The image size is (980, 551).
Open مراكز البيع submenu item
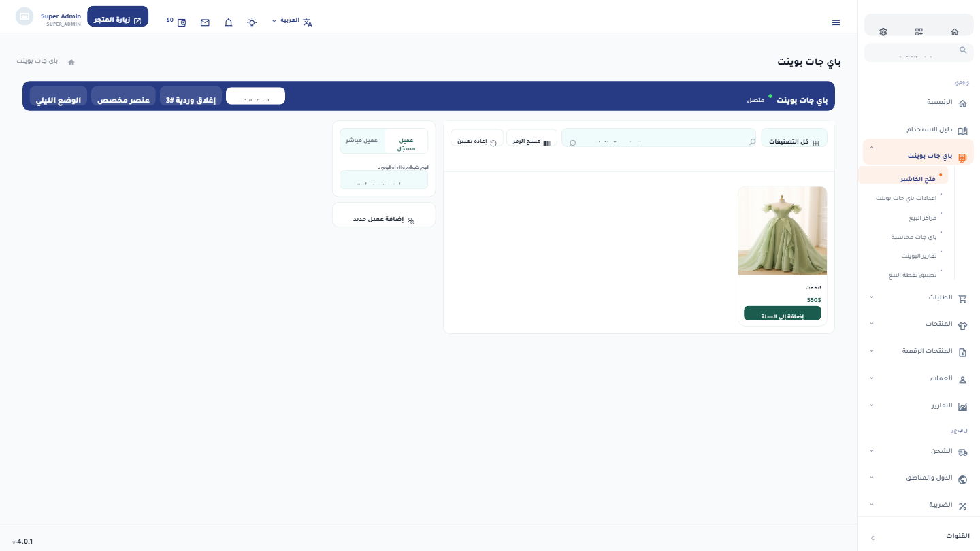(x=922, y=218)
